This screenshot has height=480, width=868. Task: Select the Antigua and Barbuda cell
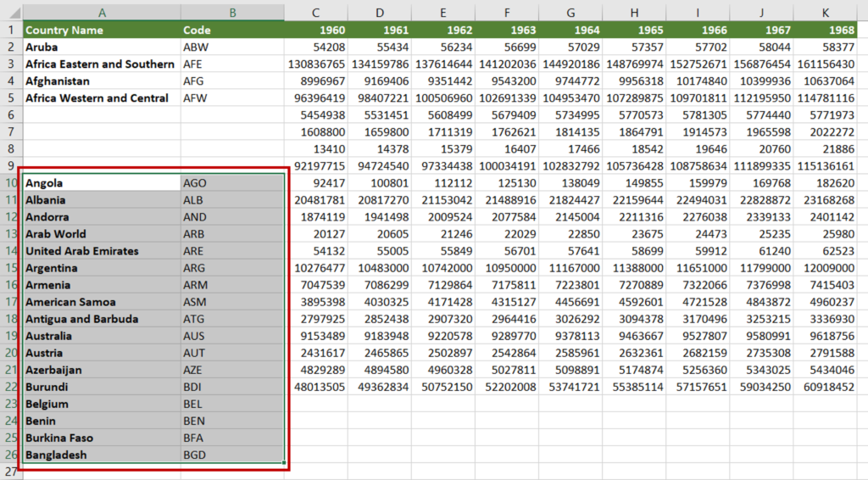pyautogui.click(x=102, y=319)
